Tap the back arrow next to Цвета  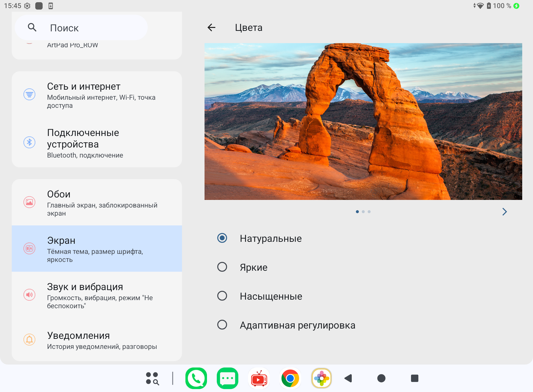click(211, 27)
